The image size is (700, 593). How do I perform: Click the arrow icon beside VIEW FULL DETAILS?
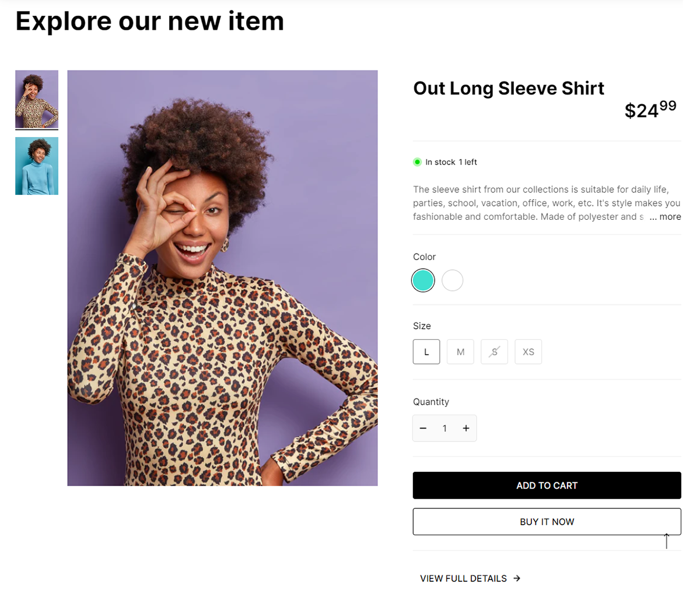click(517, 578)
